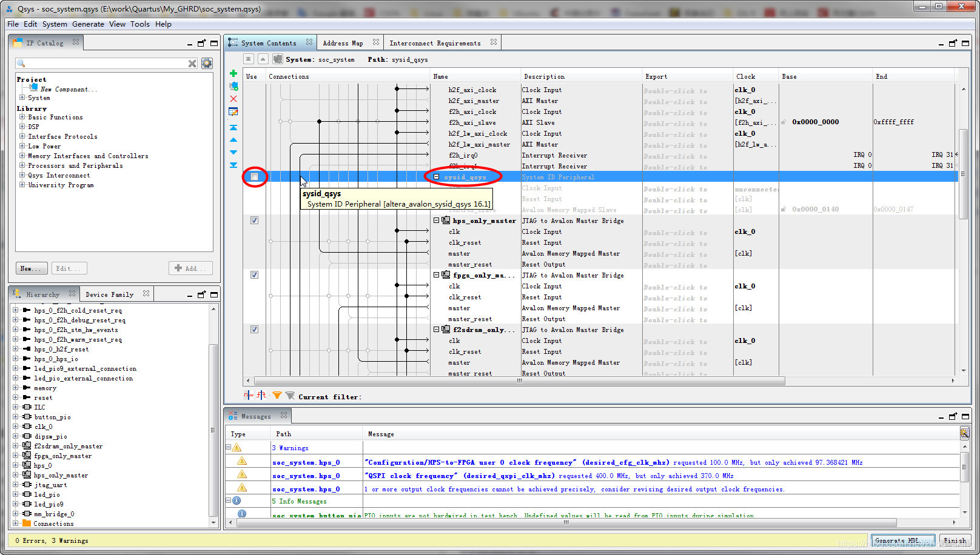Click the move up one hierarchy level button

point(263,59)
